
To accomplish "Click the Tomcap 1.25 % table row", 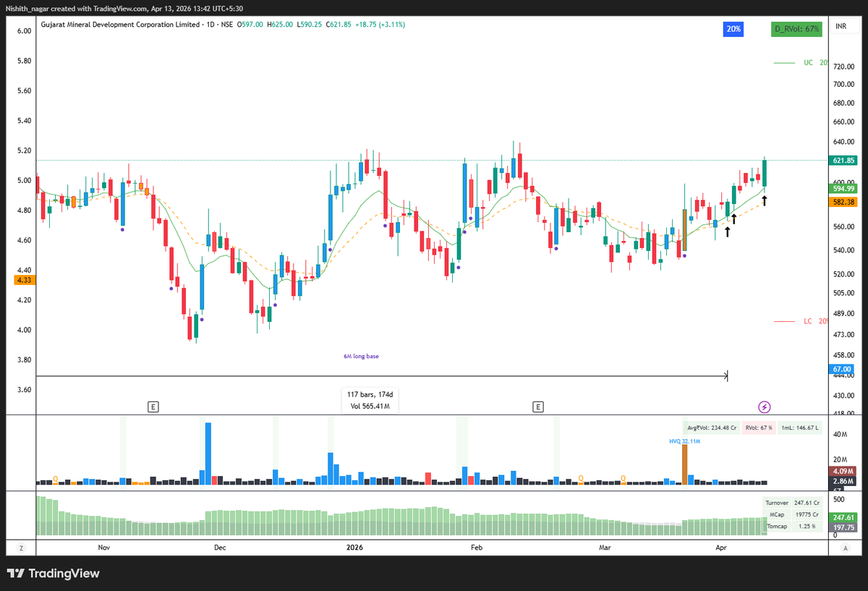I will 792,526.
